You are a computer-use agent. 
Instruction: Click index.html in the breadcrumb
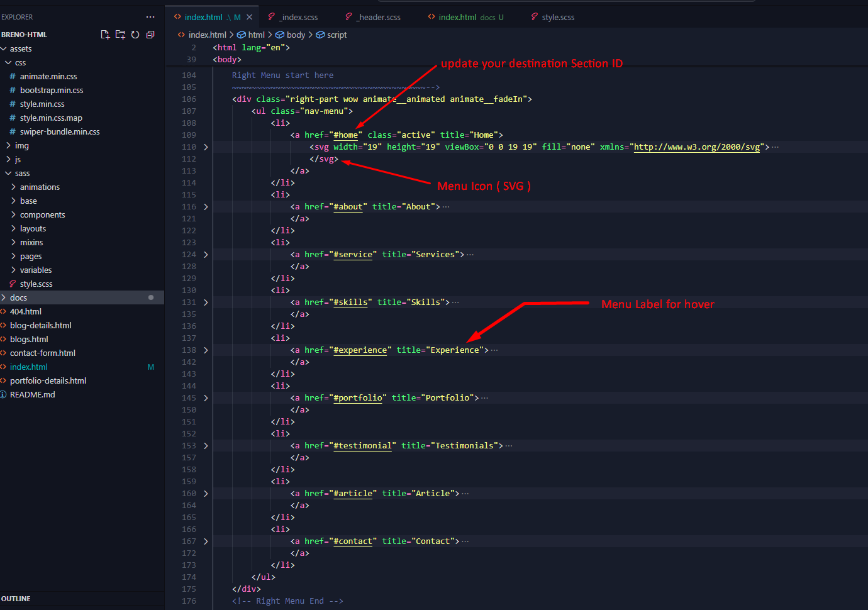point(207,35)
